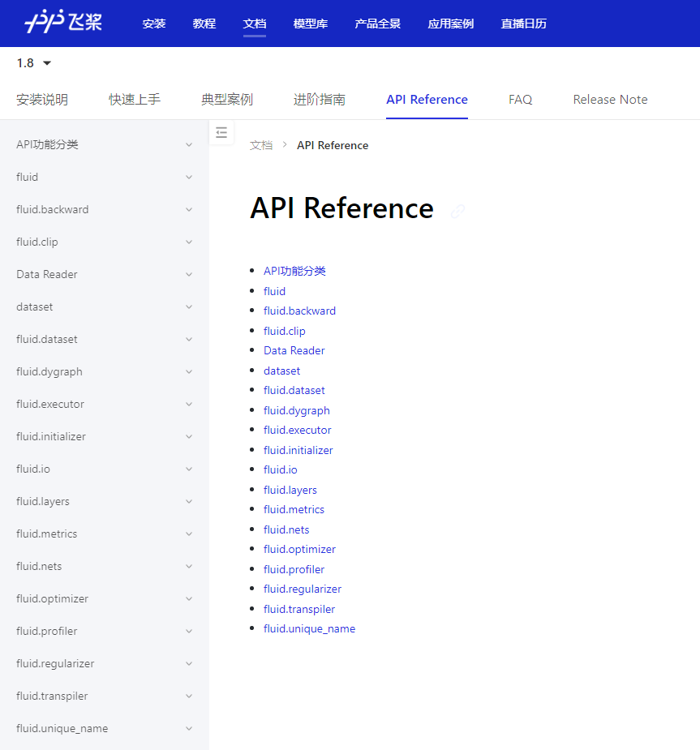Select fluid.layers text in the sidebar
Image resolution: width=700 pixels, height=750 pixels.
pos(42,501)
